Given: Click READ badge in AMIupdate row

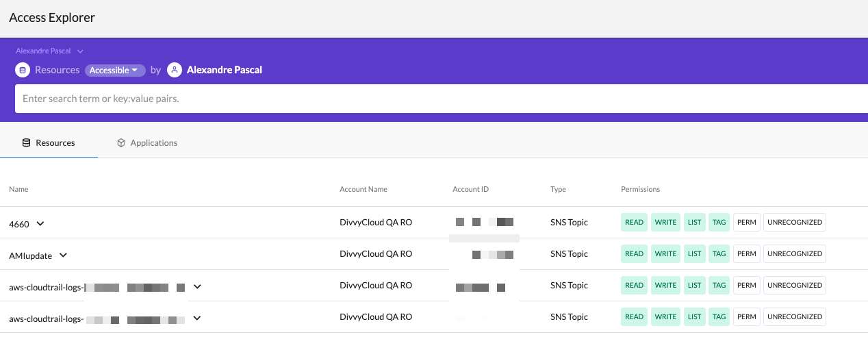Looking at the screenshot, I should pos(635,254).
